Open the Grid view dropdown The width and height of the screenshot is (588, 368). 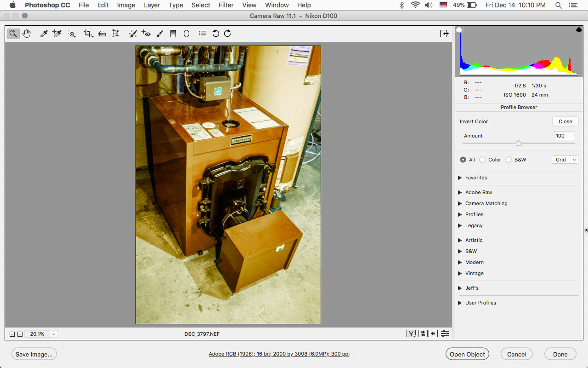(565, 160)
